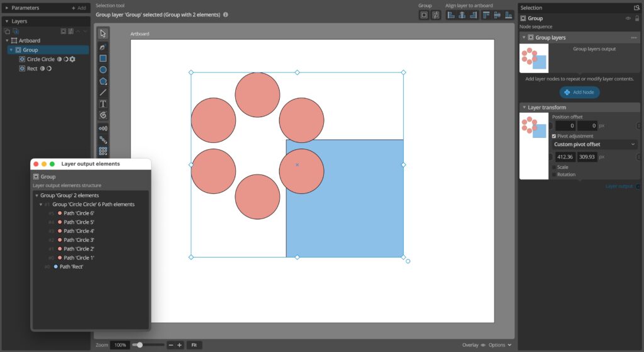The image size is (644, 352).
Task: Collapse the Layer transform section
Action: point(524,108)
